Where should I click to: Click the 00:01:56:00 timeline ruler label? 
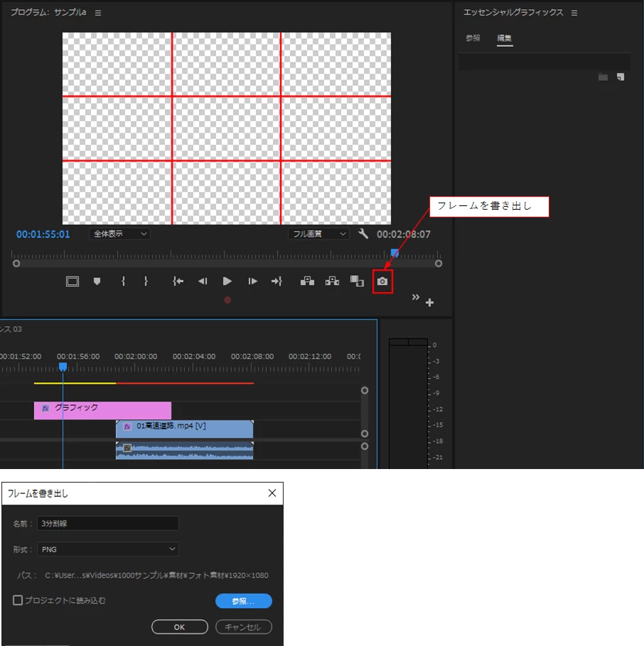(78, 356)
